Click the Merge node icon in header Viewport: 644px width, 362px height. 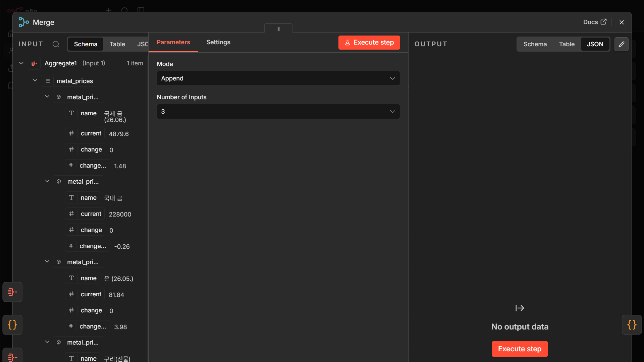pos(23,22)
